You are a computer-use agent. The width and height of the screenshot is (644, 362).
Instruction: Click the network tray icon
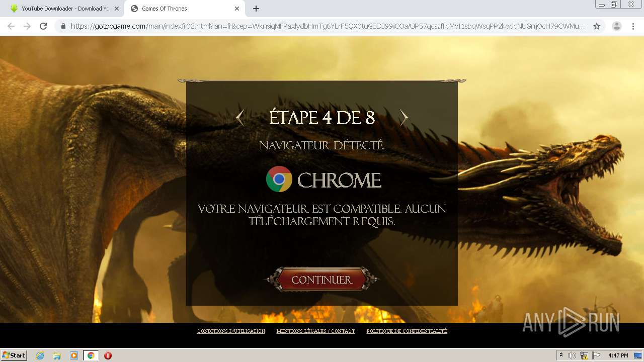coord(584,355)
